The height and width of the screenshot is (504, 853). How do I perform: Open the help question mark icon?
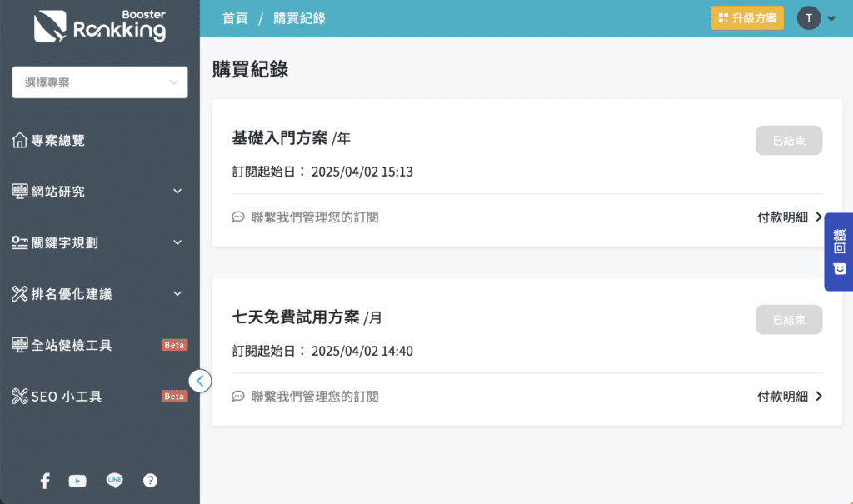[150, 480]
